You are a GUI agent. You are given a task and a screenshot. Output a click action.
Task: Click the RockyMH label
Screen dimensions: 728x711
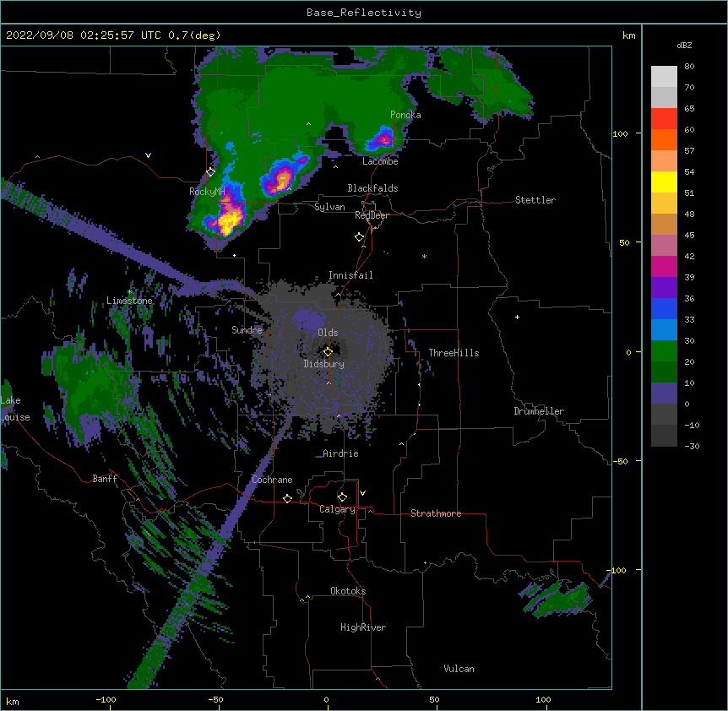pos(207,191)
